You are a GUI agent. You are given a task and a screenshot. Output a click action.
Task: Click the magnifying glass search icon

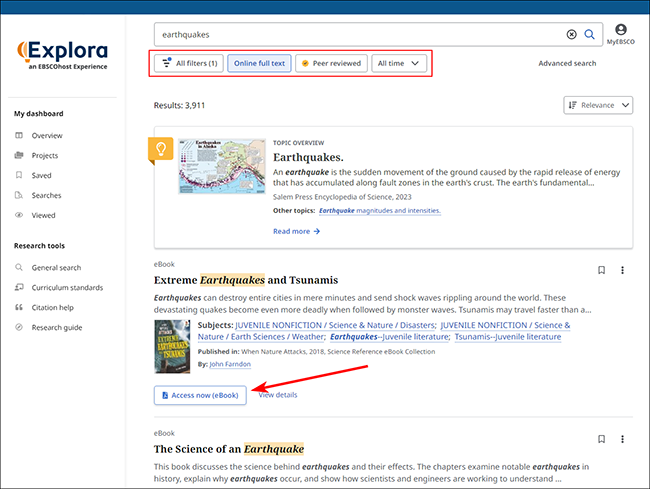coord(589,34)
